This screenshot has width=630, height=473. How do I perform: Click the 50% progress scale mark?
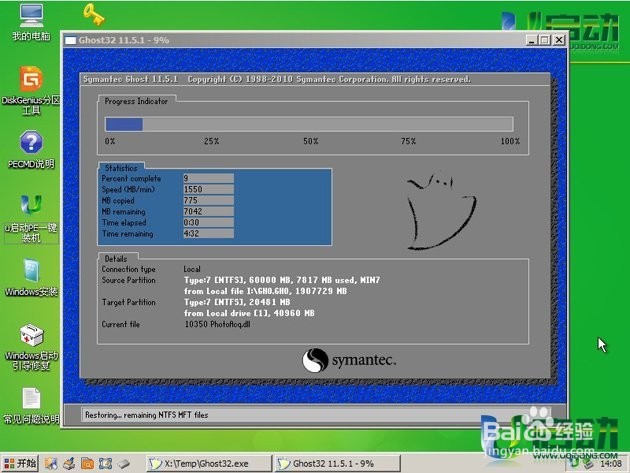tap(311, 141)
